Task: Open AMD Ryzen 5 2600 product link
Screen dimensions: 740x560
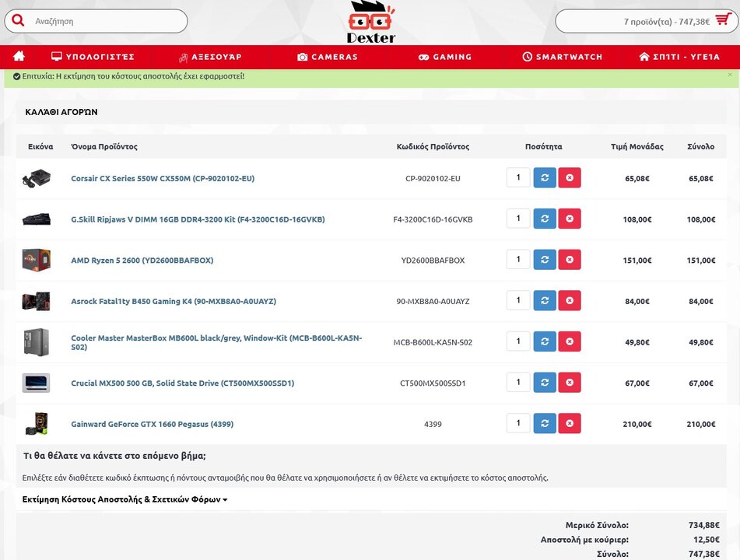Action: coord(142,261)
